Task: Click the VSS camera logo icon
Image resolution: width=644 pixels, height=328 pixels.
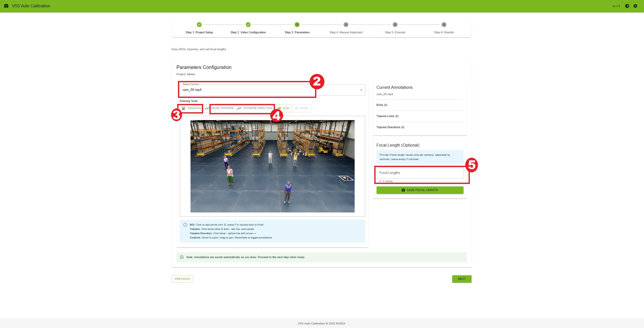Action: point(6,6)
